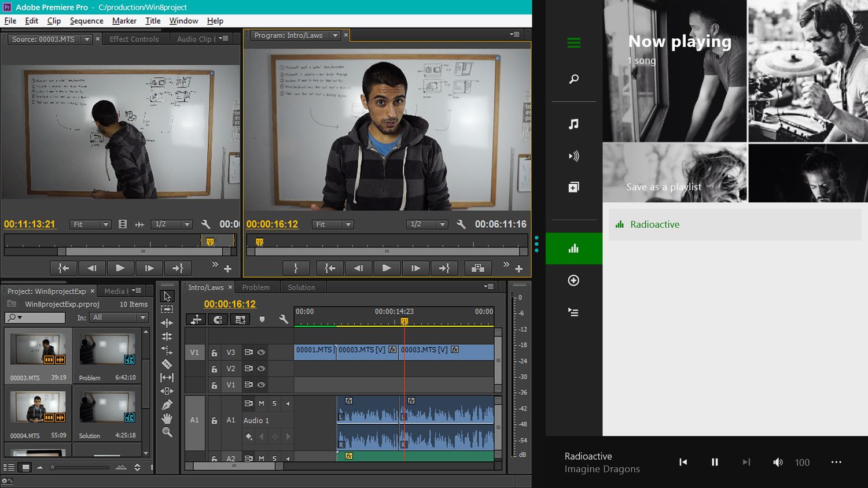The image size is (868, 488).
Task: Select the Hand tool in tools panel
Action: (167, 418)
